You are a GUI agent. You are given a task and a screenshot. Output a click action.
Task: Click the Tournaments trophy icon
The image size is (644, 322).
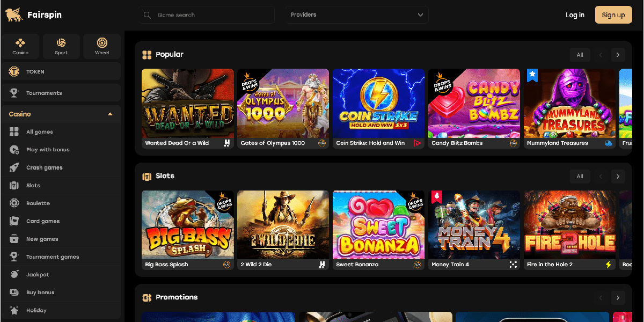tap(14, 93)
